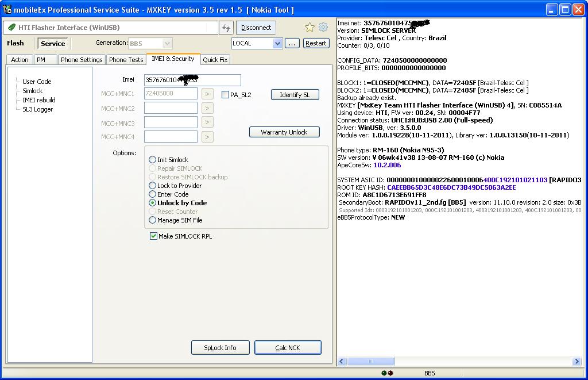Click the MCC+MNC1 input field
Image resolution: width=588 pixels, height=380 pixels.
(171, 94)
